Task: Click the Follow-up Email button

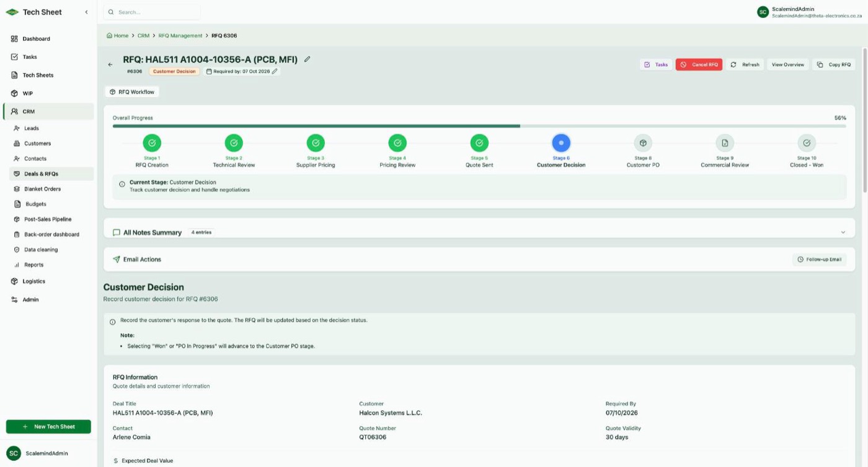Action: tap(819, 260)
